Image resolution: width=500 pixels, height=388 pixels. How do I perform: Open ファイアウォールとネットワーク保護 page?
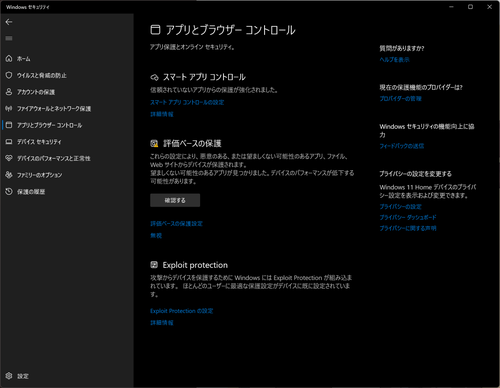(54, 109)
